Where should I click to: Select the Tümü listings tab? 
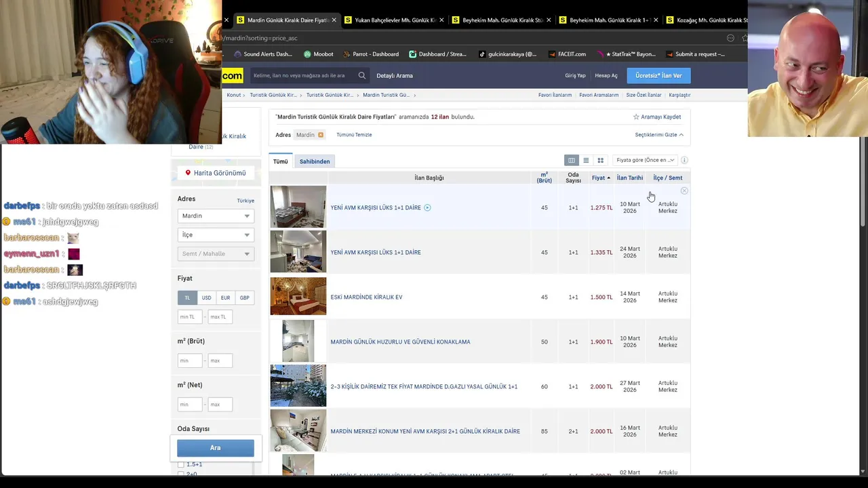281,161
